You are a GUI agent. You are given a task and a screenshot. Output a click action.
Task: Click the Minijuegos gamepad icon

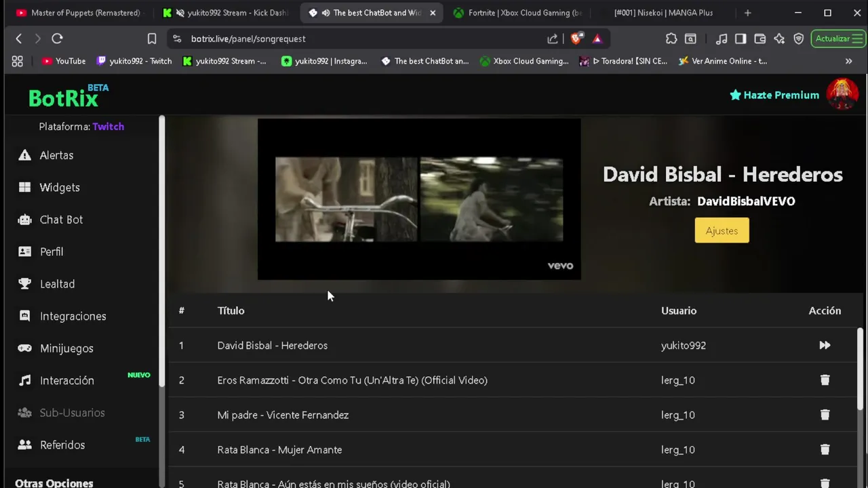[x=25, y=348]
